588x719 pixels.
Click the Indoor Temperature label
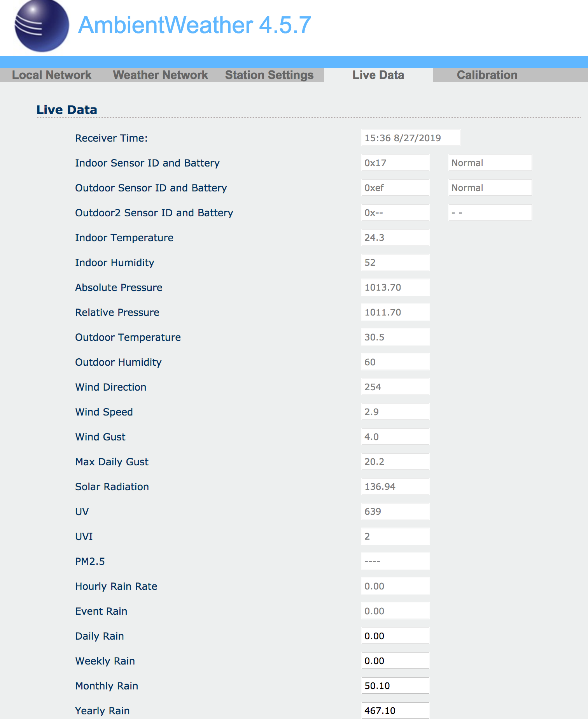[x=124, y=238]
